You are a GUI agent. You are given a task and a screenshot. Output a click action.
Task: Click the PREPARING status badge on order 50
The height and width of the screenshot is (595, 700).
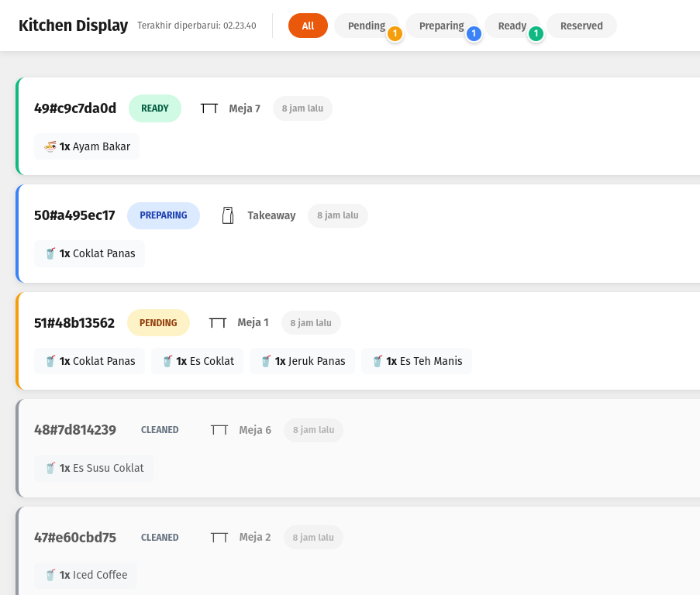164,215
